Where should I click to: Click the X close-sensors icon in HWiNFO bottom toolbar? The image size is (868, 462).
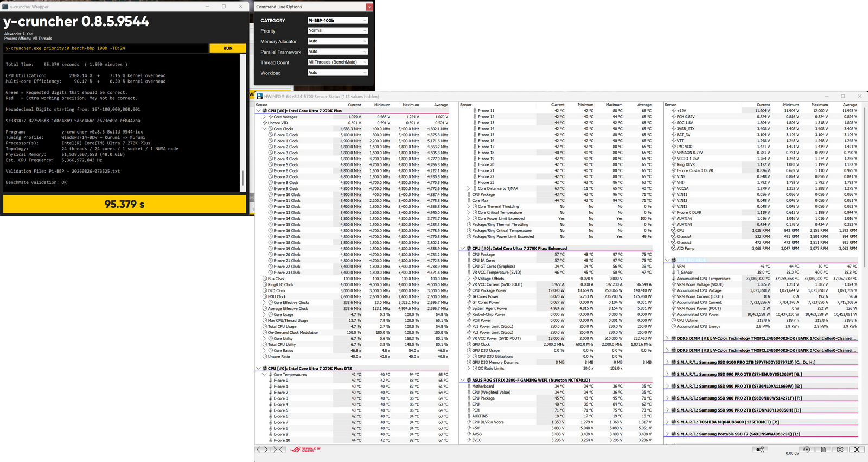pos(857,450)
